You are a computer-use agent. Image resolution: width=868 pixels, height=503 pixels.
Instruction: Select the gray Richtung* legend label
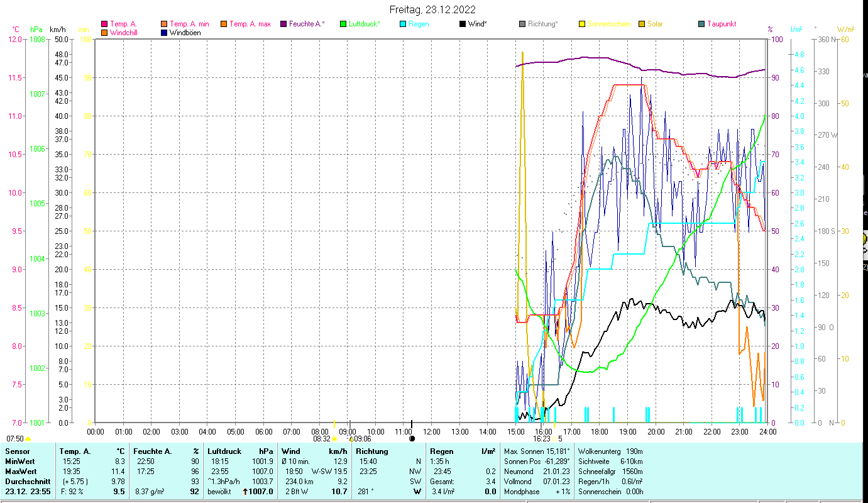tap(542, 24)
